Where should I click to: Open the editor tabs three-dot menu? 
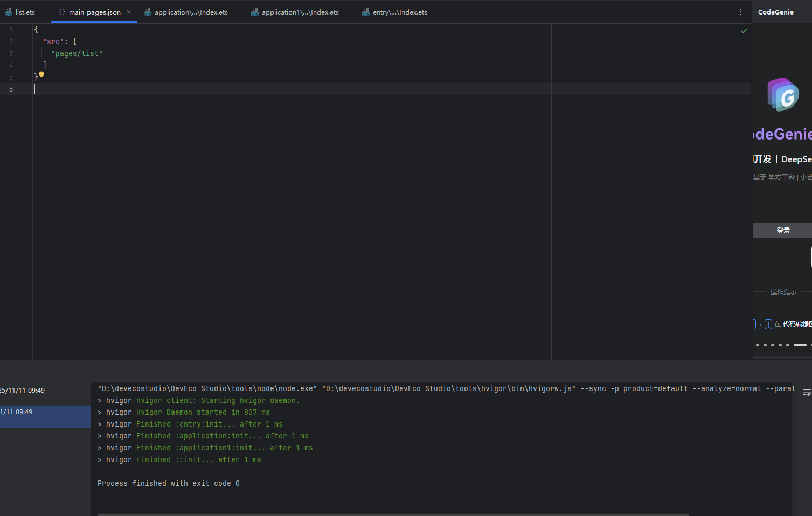(x=741, y=12)
